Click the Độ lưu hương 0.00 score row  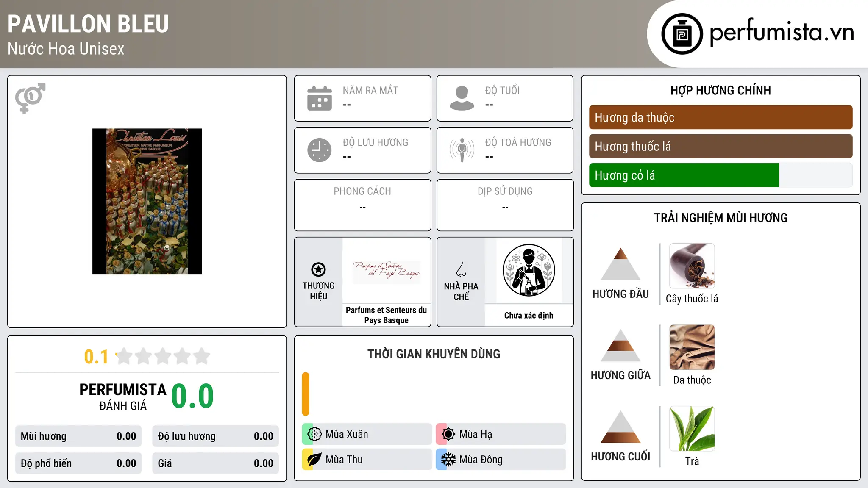pyautogui.click(x=215, y=436)
